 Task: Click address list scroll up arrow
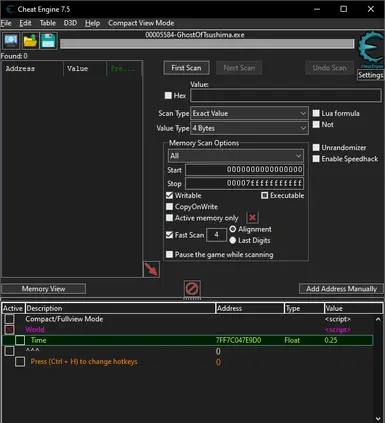(378, 319)
